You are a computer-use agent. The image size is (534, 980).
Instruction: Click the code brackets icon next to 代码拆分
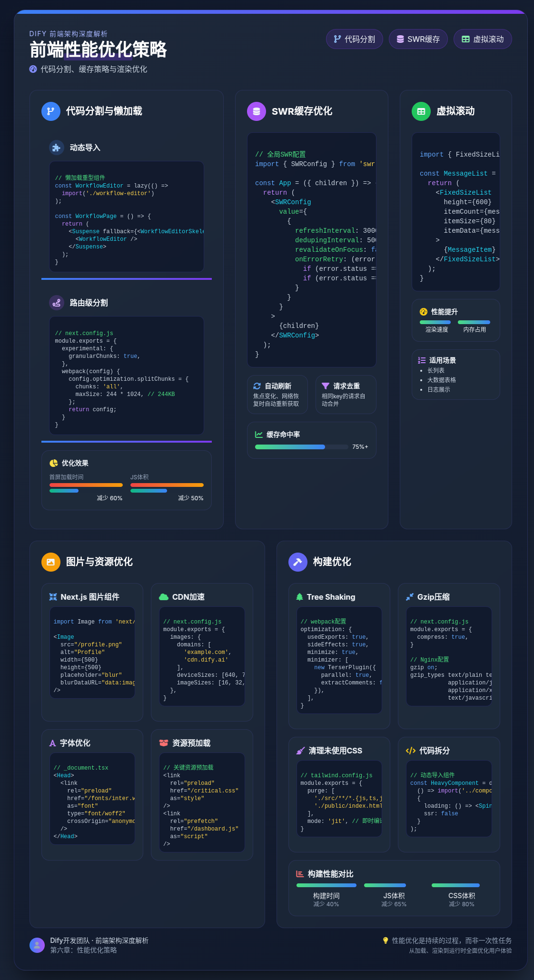(x=411, y=751)
